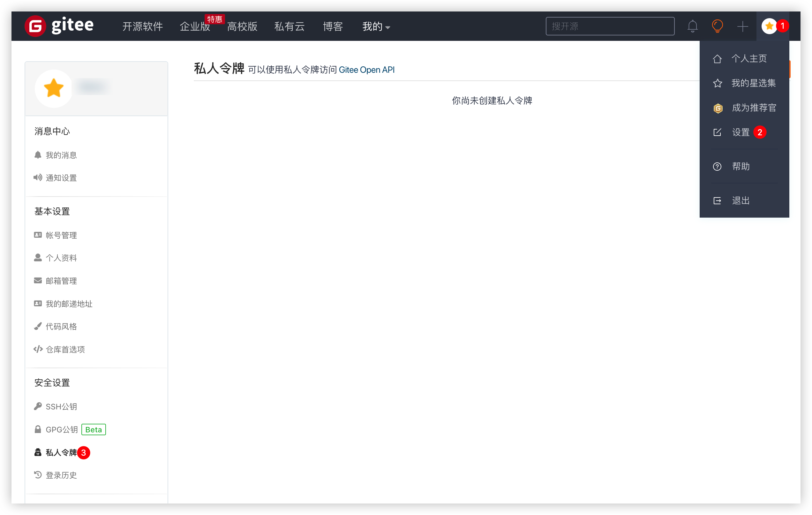Screen dimensions: 812x515
Task: Click 退出 to log out
Action: click(741, 200)
